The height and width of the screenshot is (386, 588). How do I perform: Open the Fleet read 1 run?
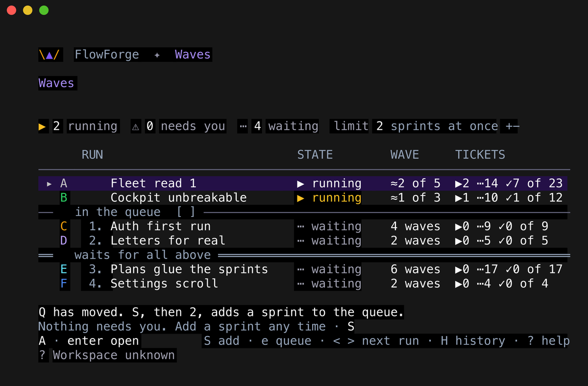153,184
